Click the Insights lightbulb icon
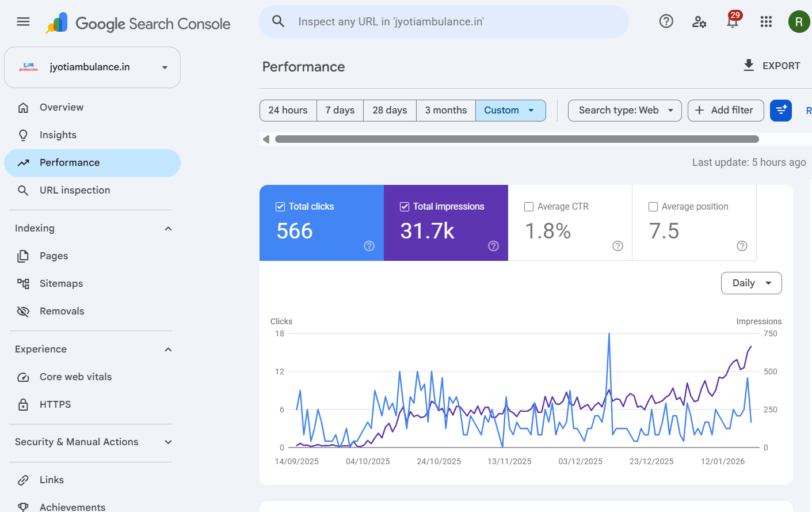Viewport: 812px width, 512px height. 23,135
